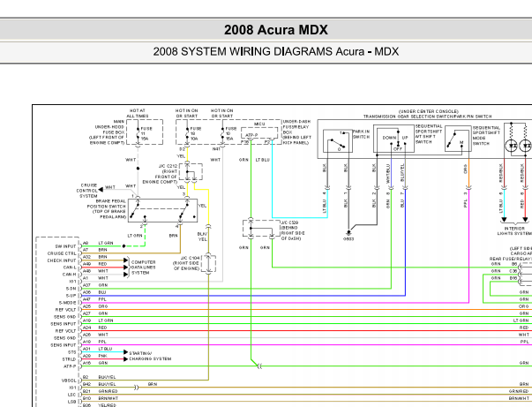Click pin 'A29' with PNK wire

point(86,356)
